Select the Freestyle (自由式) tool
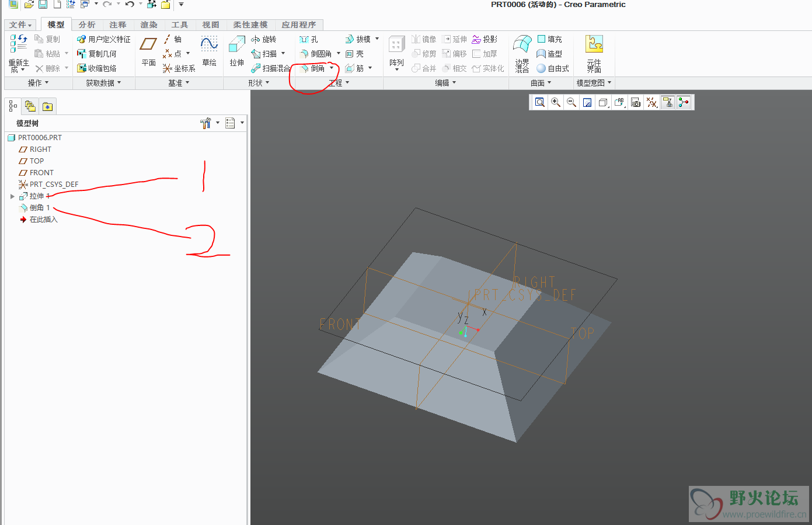The width and height of the screenshot is (812, 525). 553,68
